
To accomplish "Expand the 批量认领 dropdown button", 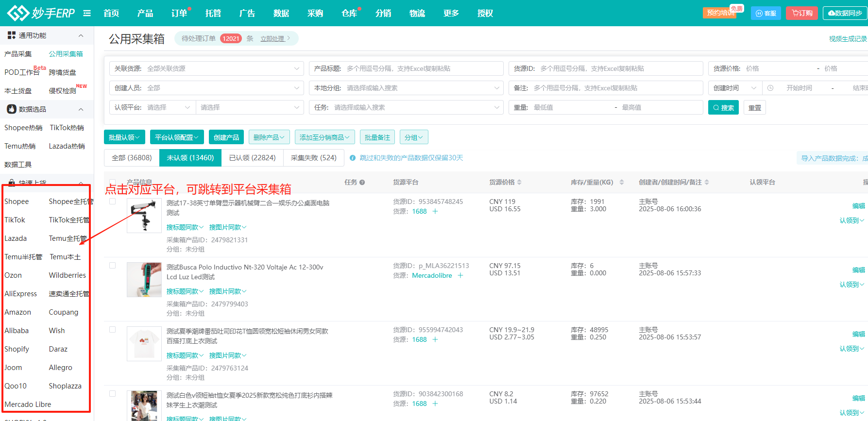I will click(124, 137).
